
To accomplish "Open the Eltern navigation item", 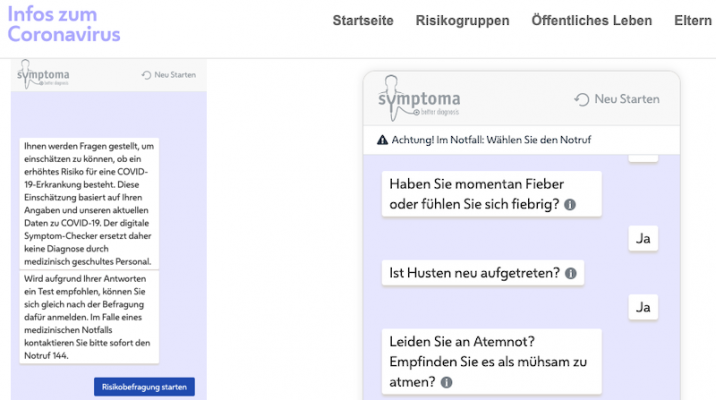I will (x=693, y=21).
